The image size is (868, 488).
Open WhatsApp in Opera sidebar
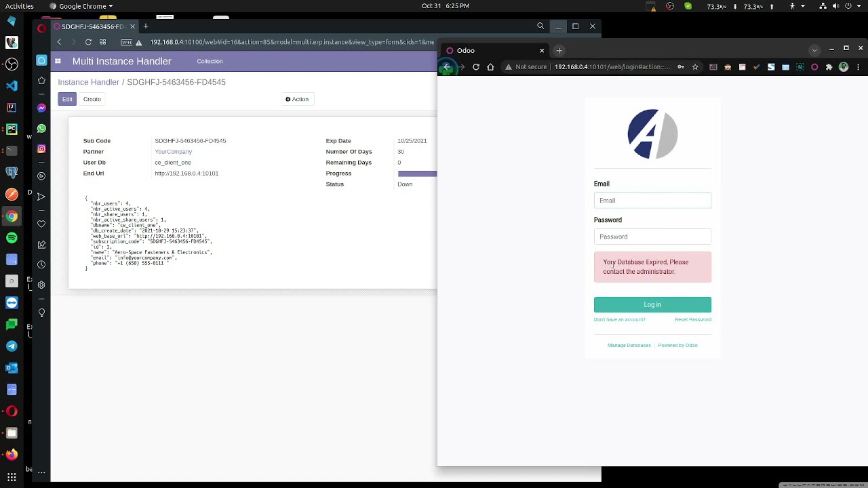41,128
